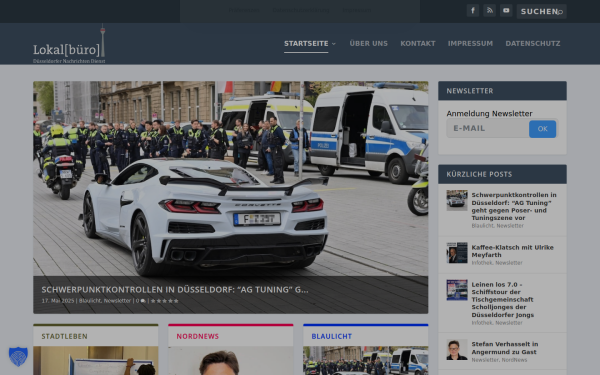Expand the Startseite menu chevron
Viewport: 600px width, 375px height.
point(334,44)
